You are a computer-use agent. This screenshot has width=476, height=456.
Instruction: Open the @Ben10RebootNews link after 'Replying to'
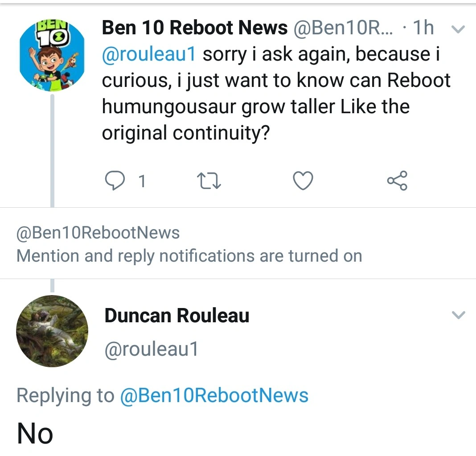(214, 396)
